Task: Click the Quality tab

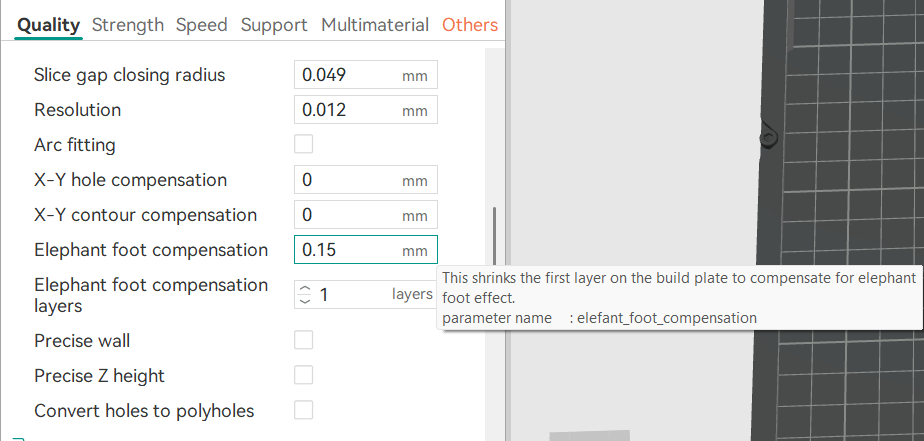Action: tap(48, 25)
